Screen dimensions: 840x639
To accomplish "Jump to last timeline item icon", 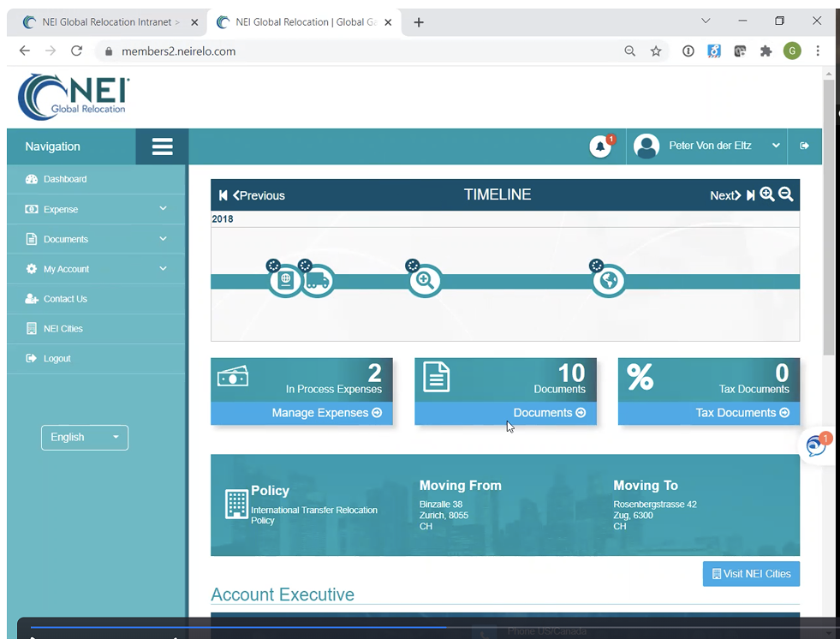I will [x=751, y=195].
